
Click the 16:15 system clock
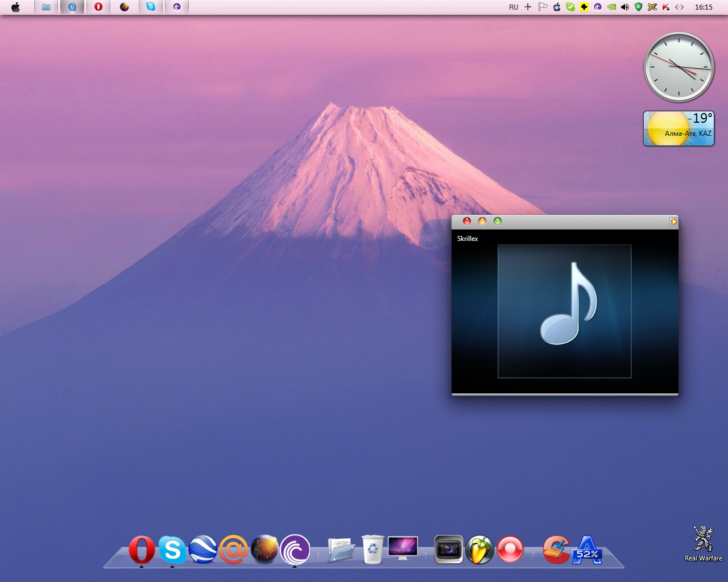pyautogui.click(x=704, y=7)
